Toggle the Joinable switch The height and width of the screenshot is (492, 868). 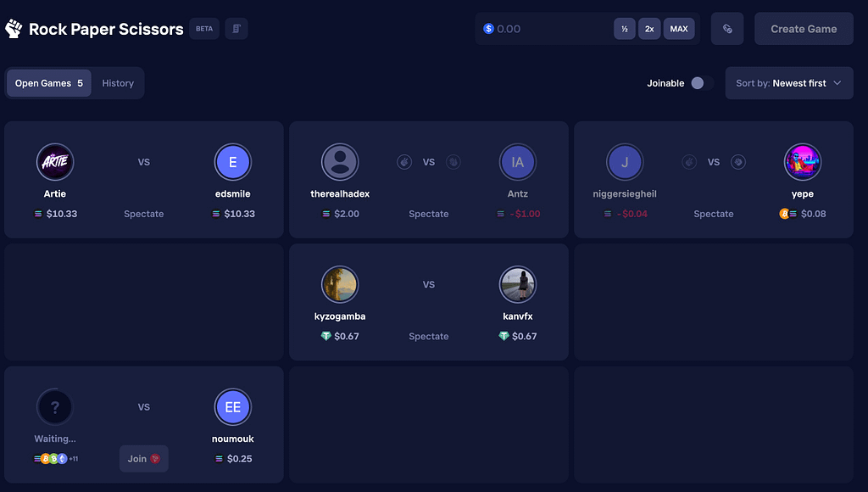pyautogui.click(x=701, y=83)
